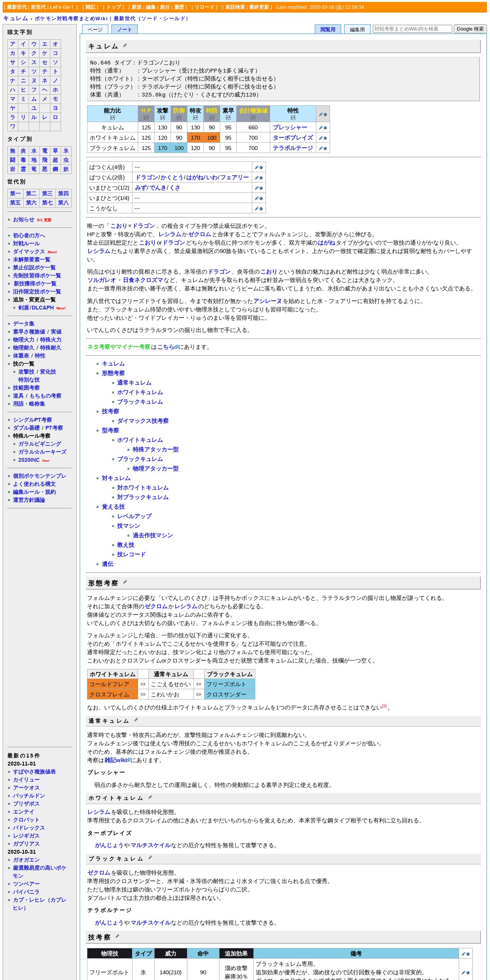Viewport: 490px width, 980px height.
Task: Click the orange コールドフレア cell
Action: (113, 684)
